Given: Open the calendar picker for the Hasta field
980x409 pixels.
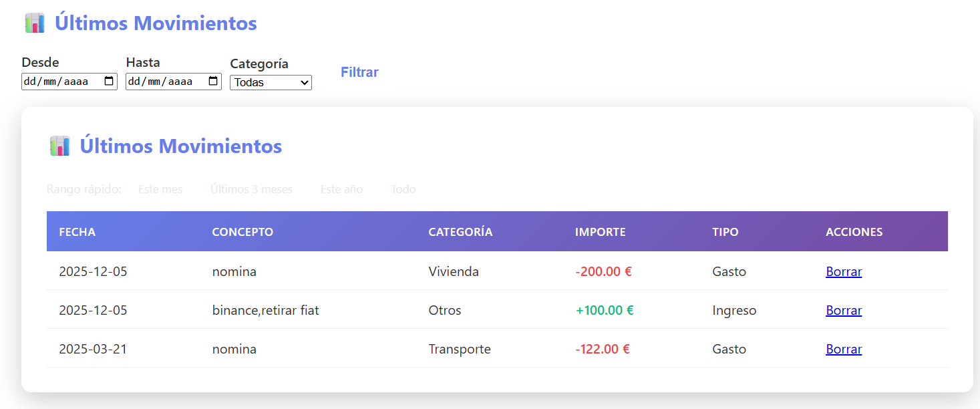Looking at the screenshot, I should coord(214,81).
